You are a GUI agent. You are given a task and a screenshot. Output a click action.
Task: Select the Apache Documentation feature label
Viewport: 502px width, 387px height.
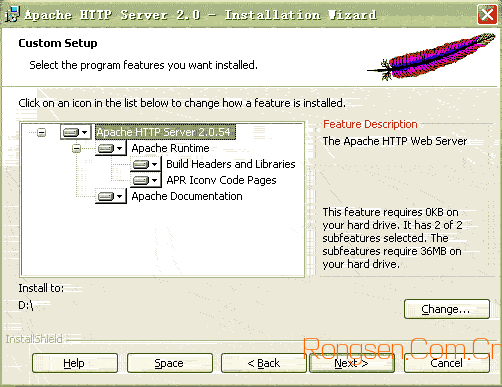click(x=187, y=196)
